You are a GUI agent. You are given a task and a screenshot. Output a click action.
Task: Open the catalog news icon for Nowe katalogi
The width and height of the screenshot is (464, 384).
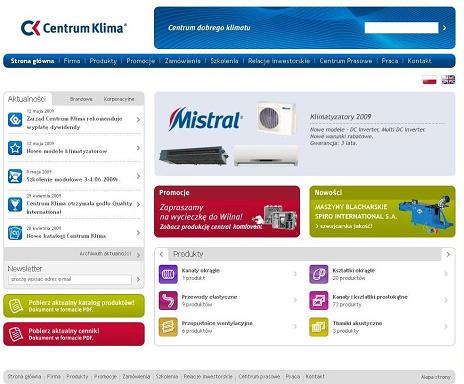[15, 233]
